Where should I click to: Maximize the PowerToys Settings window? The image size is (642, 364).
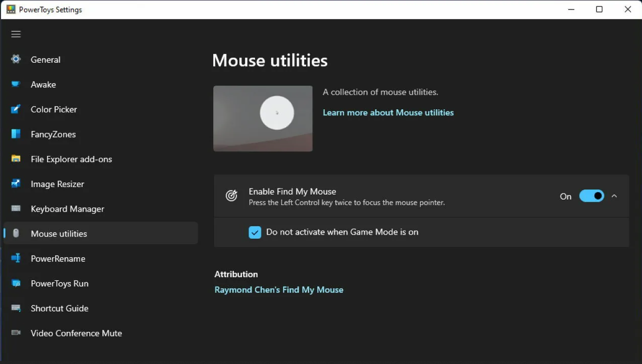pyautogui.click(x=599, y=10)
